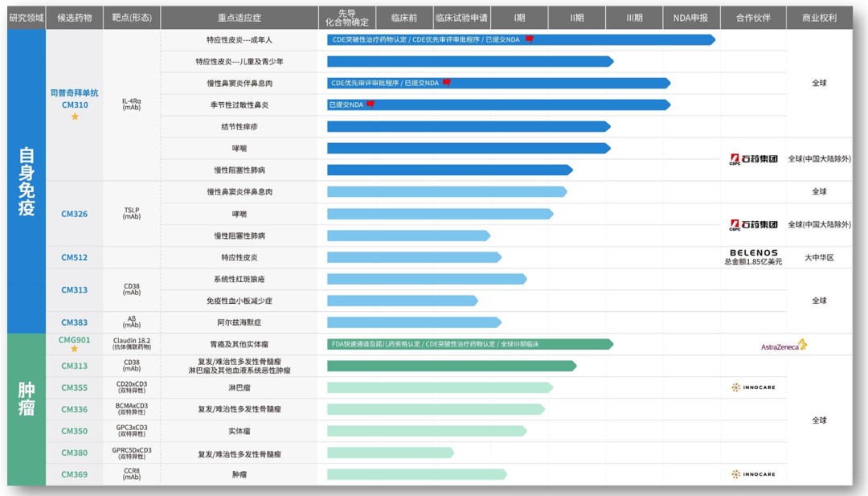Viewport: 868px width, 496px height.
Task: Click the InnoCare logo in the CM355 row
Action: pyautogui.click(x=753, y=387)
